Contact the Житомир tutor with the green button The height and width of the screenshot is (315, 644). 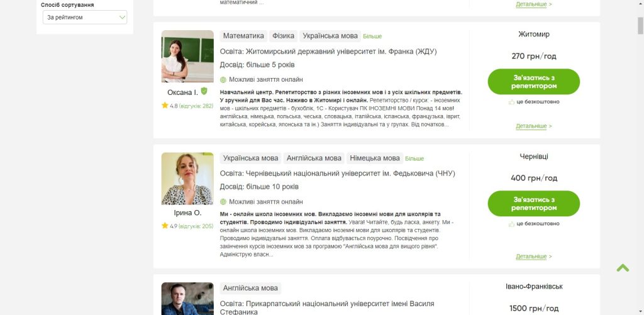point(533,82)
